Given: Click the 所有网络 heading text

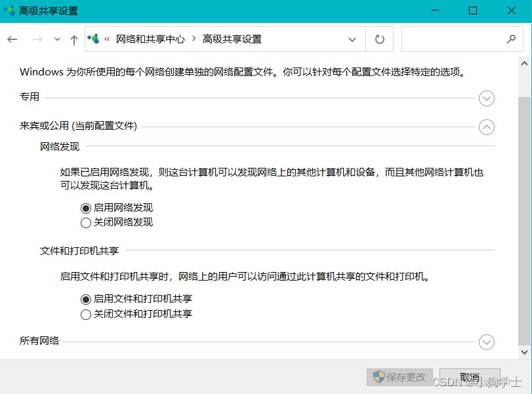Looking at the screenshot, I should click(x=39, y=340).
